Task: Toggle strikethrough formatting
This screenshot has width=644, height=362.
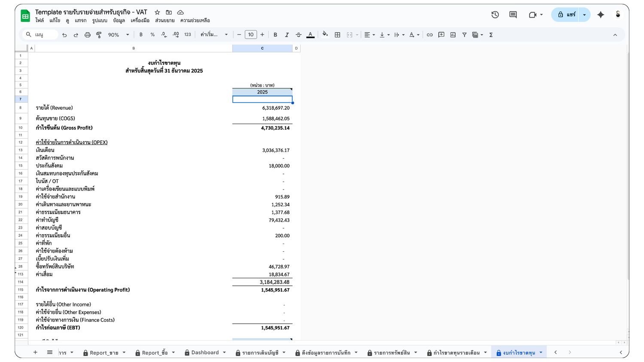Action: [298, 35]
